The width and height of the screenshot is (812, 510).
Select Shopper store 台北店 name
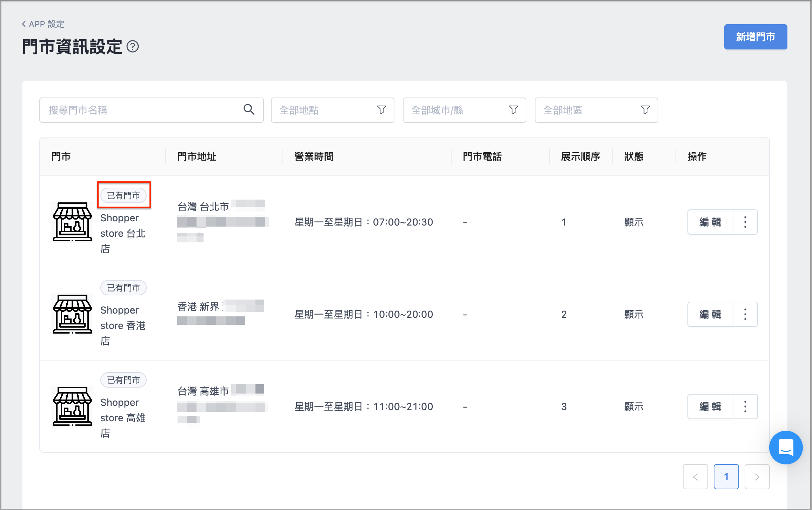tap(123, 233)
